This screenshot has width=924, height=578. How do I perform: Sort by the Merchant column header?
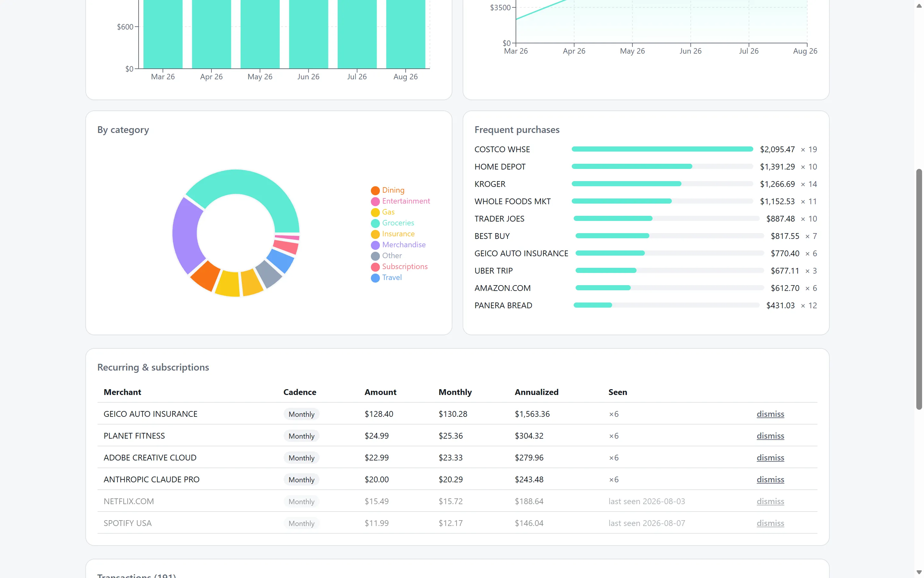122,392
